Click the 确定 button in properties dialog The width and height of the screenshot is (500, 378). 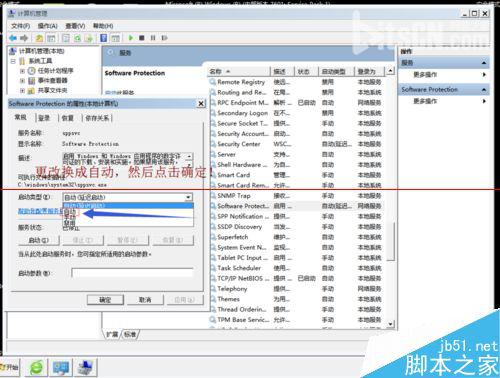point(105,300)
